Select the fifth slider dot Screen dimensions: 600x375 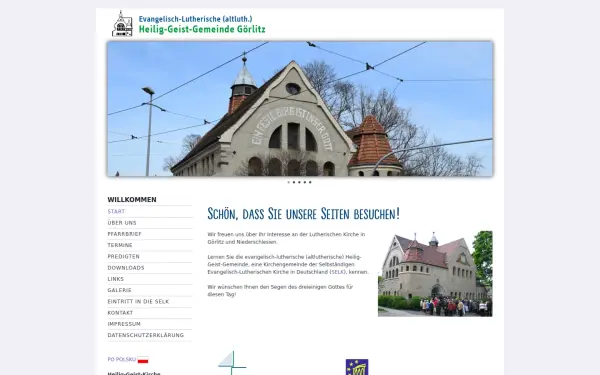coord(310,182)
